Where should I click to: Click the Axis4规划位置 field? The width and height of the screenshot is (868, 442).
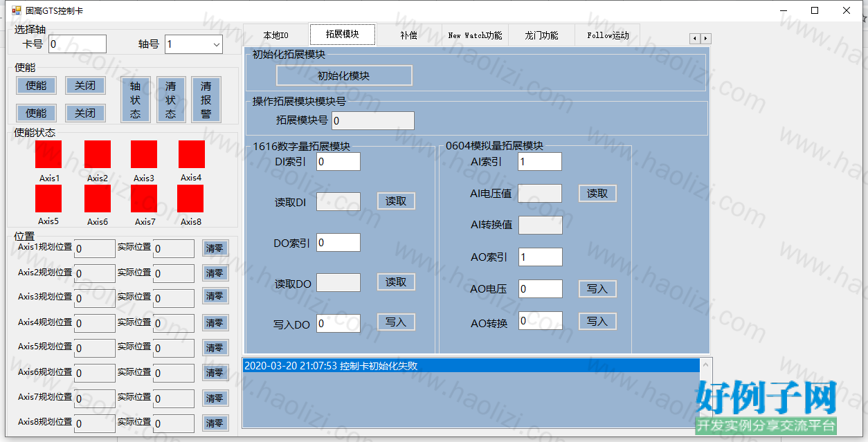tap(94, 323)
